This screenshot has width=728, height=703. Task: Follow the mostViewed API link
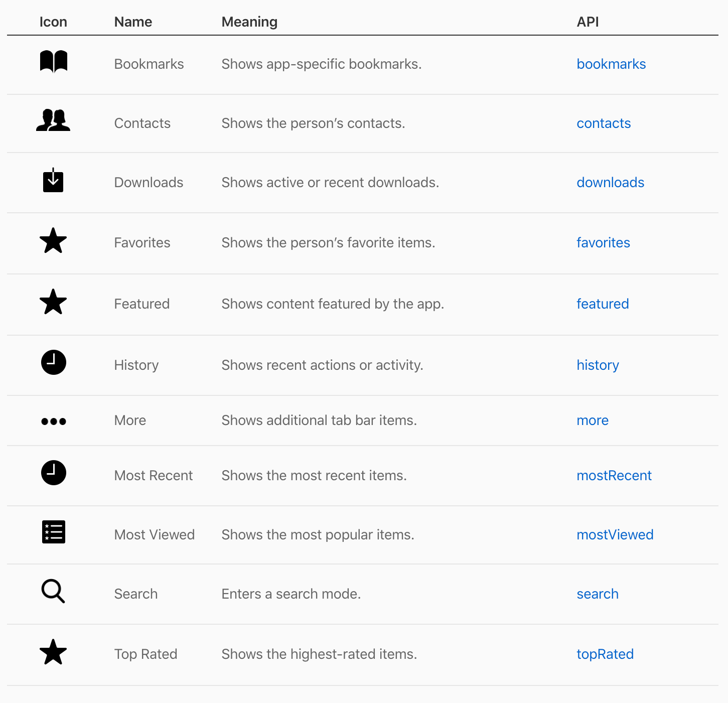pos(615,535)
